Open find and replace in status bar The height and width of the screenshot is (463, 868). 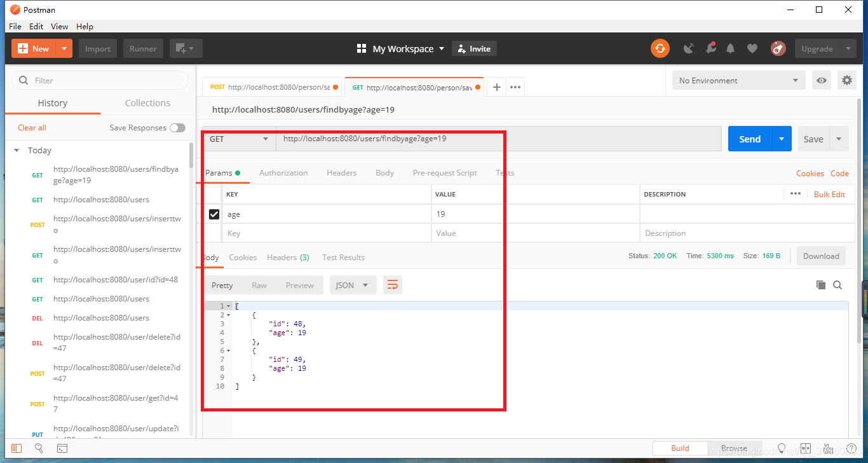pos(39,448)
